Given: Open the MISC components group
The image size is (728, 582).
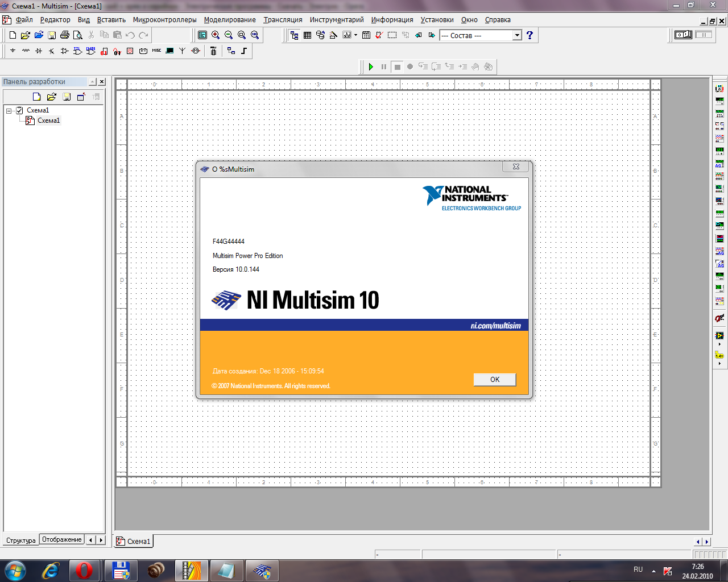Looking at the screenshot, I should (156, 51).
